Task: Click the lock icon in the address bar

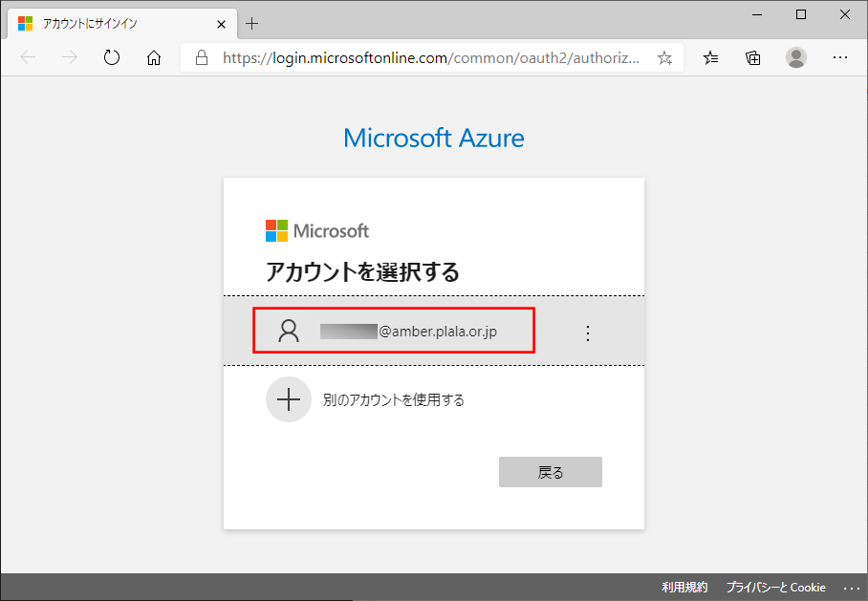Action: pos(201,57)
